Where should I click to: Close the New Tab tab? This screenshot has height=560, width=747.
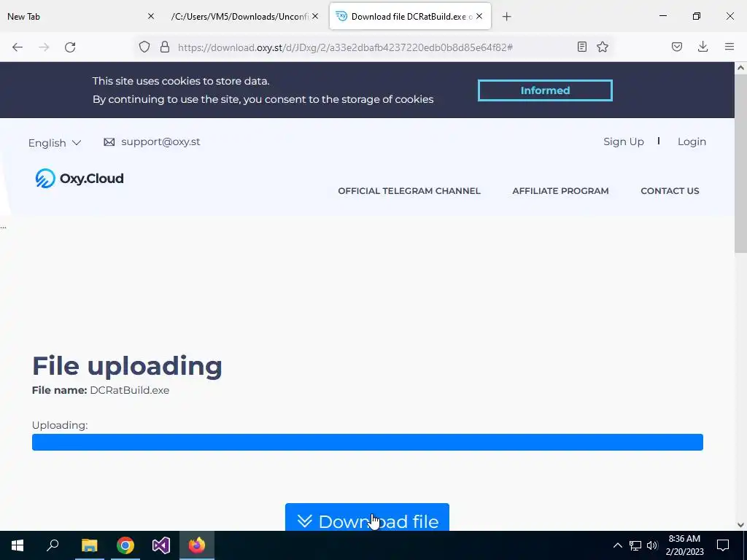coord(151,16)
